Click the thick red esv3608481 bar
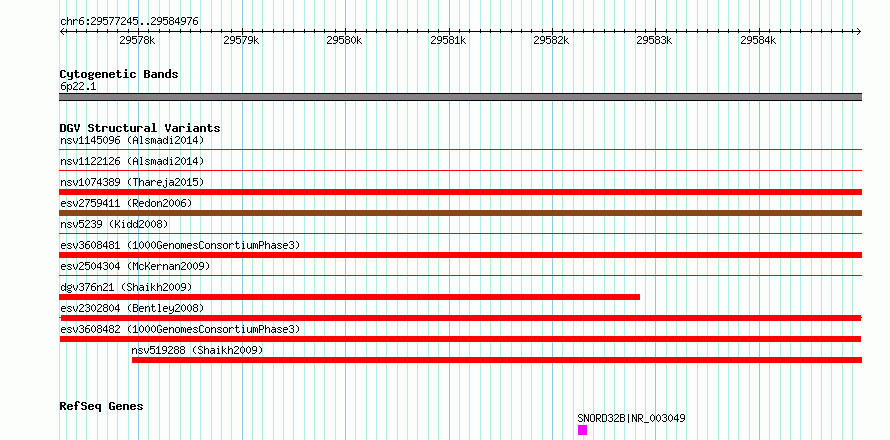 461,255
